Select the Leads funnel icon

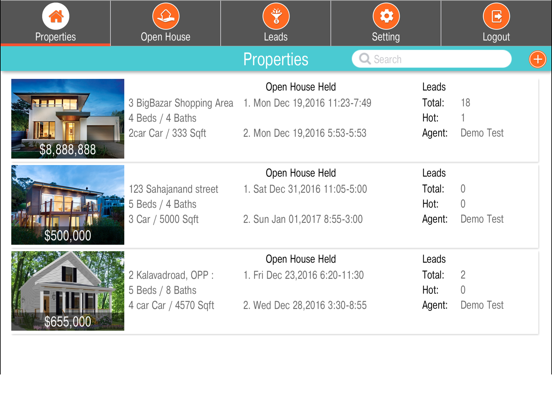pyautogui.click(x=276, y=16)
